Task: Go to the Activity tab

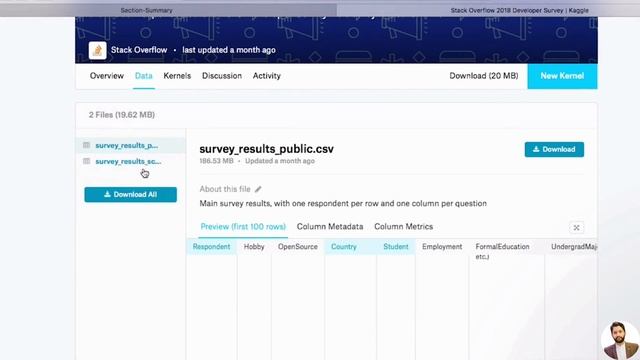Action: click(267, 76)
